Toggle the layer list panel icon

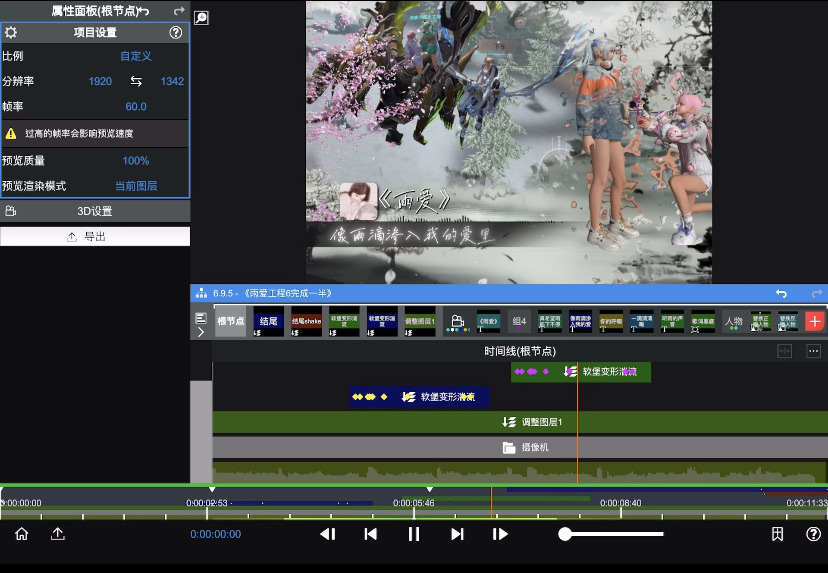coord(201,318)
